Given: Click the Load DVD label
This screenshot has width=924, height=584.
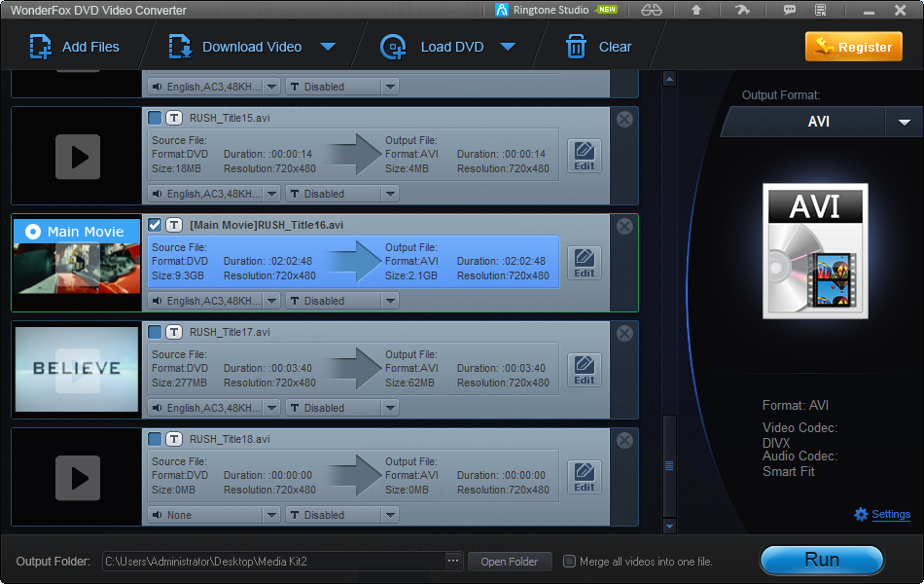Looking at the screenshot, I should click(x=452, y=47).
